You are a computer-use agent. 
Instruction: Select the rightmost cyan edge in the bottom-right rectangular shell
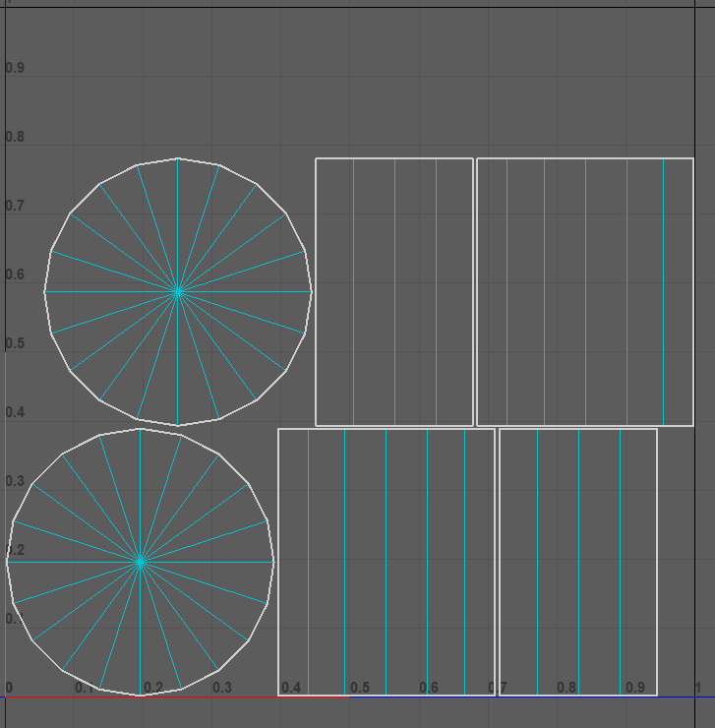620,562
